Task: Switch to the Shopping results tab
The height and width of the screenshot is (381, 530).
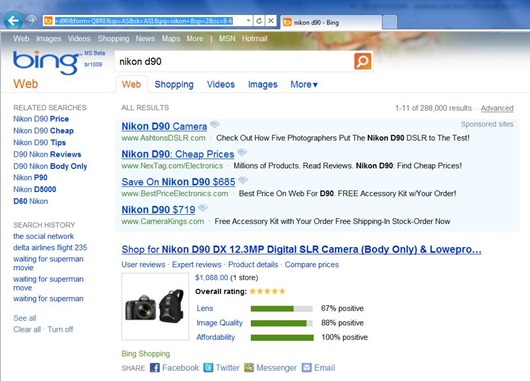Action: coord(174,84)
